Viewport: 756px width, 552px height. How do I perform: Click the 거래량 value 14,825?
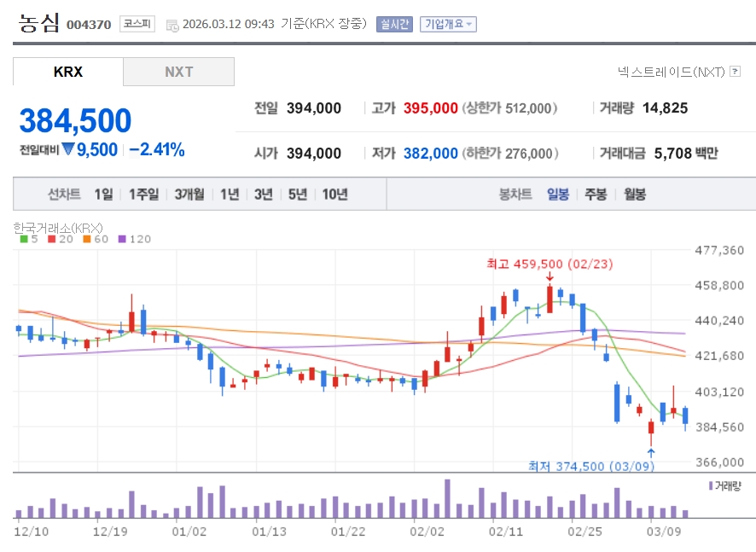pos(665,108)
